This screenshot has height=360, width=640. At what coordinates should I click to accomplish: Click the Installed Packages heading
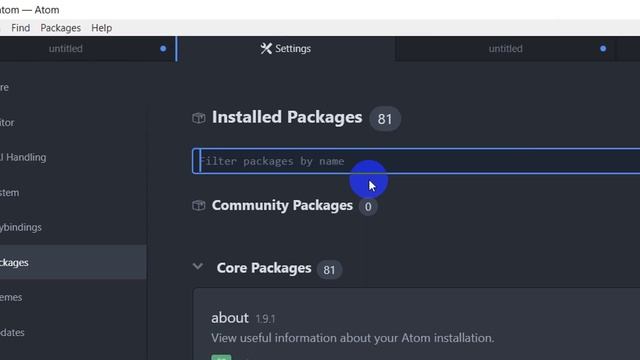pos(287,117)
